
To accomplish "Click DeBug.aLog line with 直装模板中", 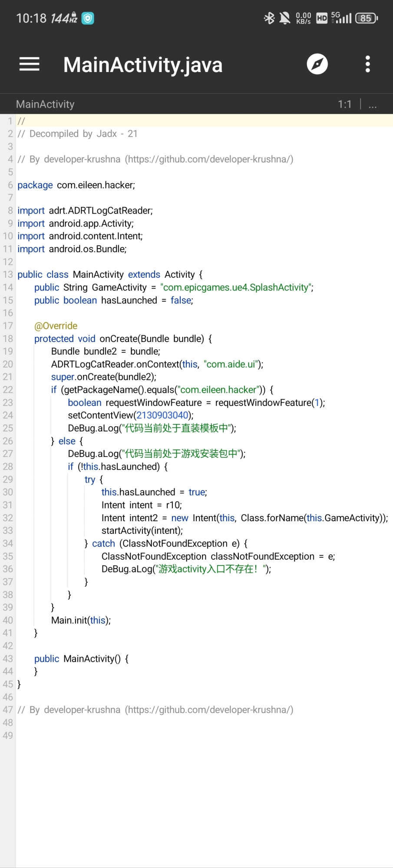I will tap(152, 428).
